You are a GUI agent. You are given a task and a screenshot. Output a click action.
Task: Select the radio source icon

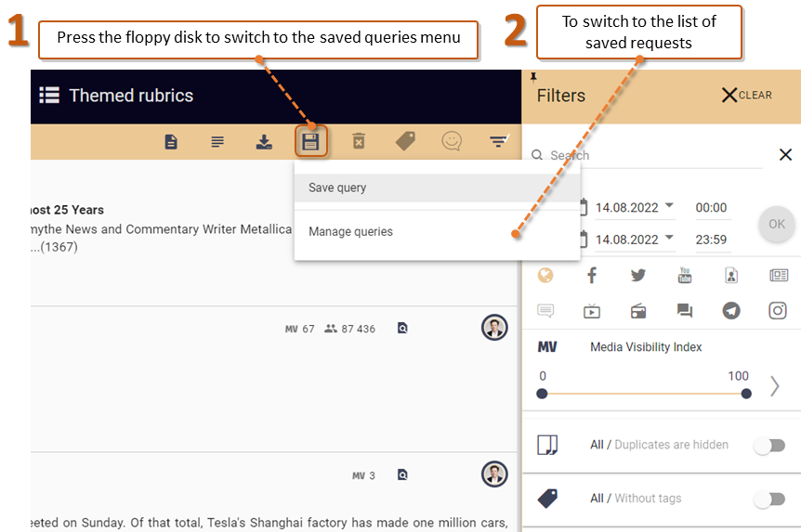coord(638,310)
